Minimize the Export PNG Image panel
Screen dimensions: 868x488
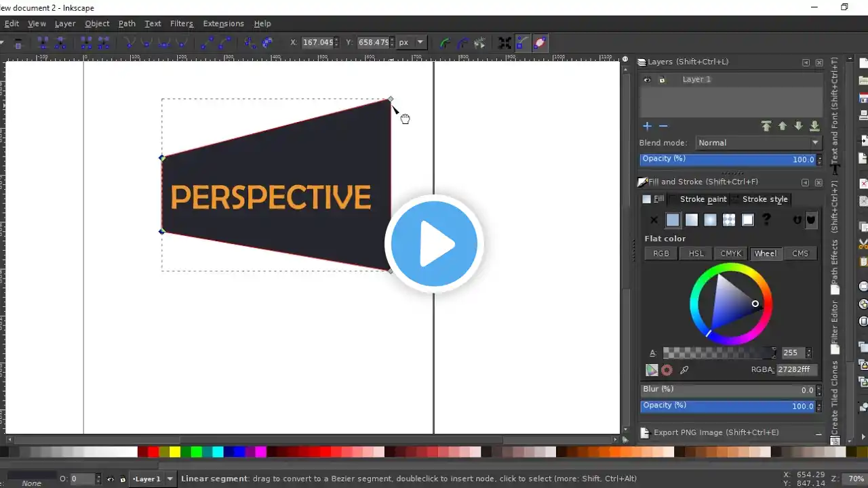[818, 433]
